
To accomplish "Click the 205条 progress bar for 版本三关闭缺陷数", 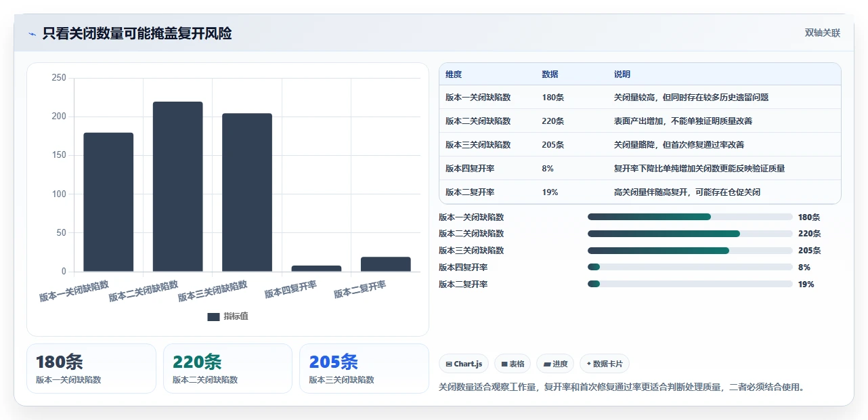I will click(690, 251).
